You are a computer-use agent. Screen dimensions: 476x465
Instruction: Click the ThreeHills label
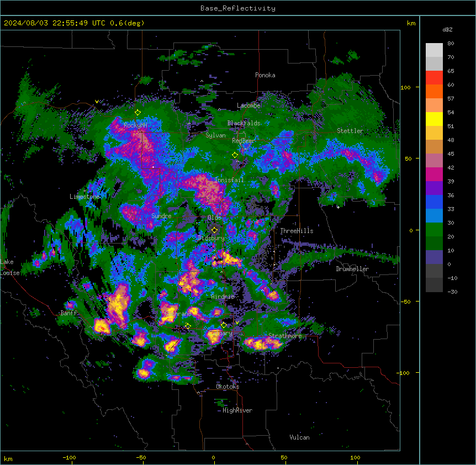click(297, 231)
